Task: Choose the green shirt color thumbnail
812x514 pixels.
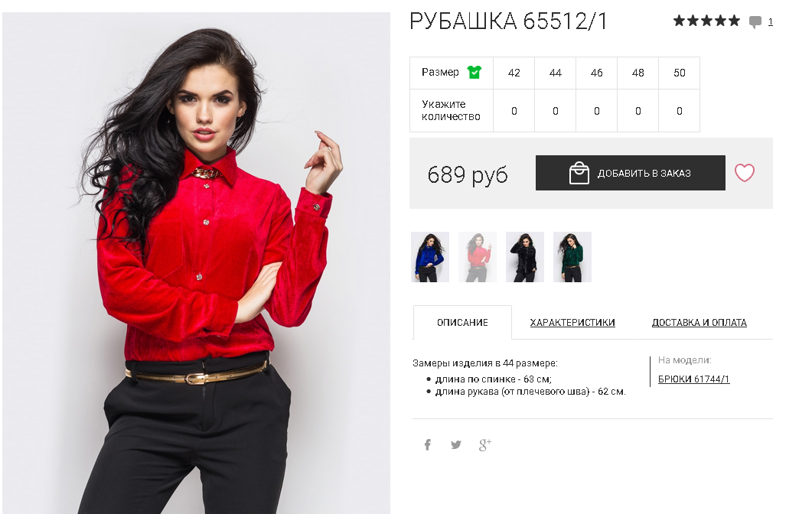Action: click(572, 257)
